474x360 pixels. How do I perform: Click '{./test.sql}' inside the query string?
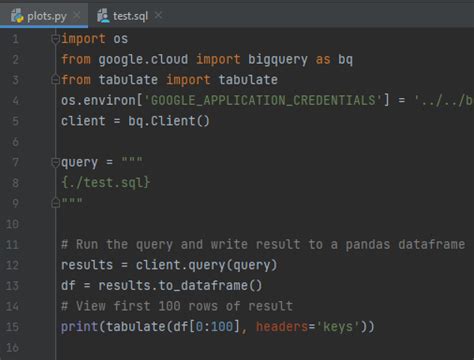106,182
